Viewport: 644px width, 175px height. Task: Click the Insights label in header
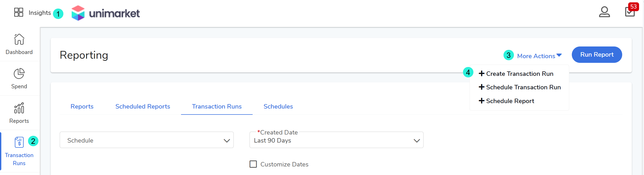tap(40, 13)
